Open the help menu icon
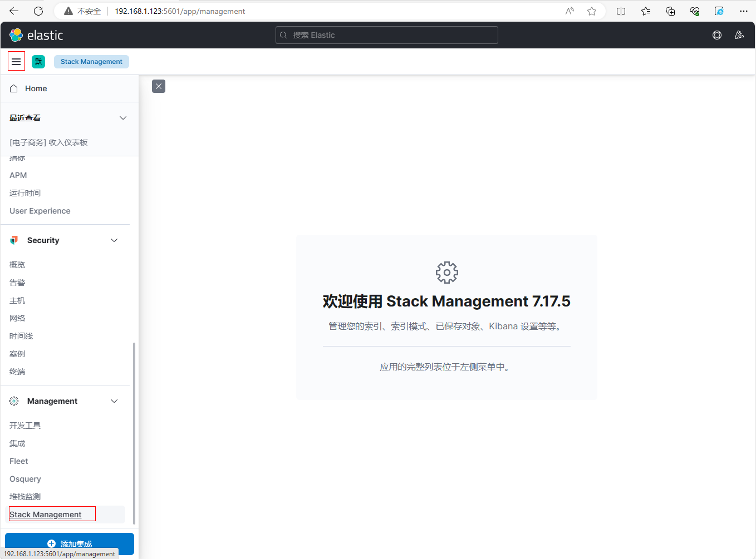This screenshot has width=756, height=559. (717, 35)
